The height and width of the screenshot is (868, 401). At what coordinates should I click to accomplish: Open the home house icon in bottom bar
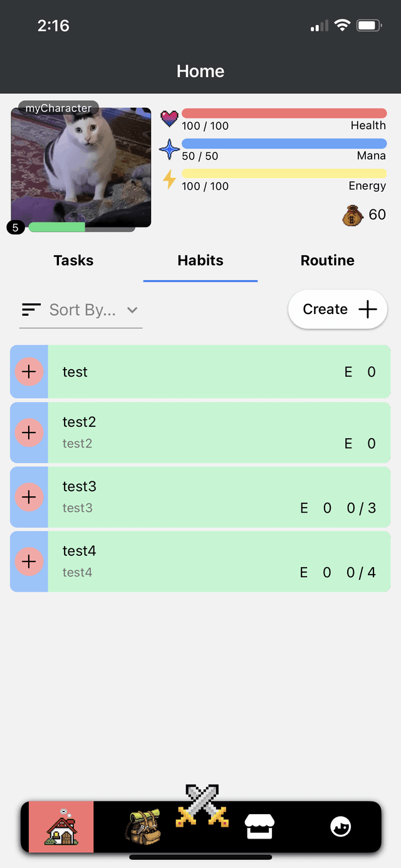61,827
